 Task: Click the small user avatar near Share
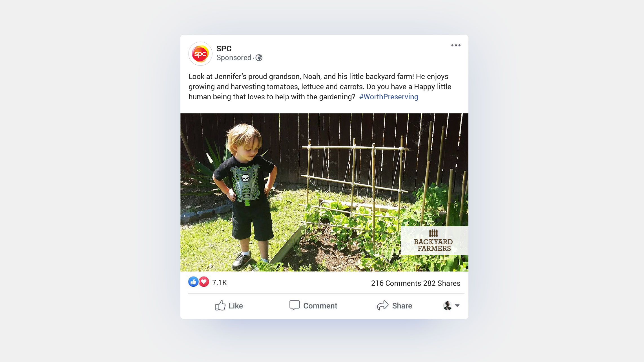pos(448,306)
